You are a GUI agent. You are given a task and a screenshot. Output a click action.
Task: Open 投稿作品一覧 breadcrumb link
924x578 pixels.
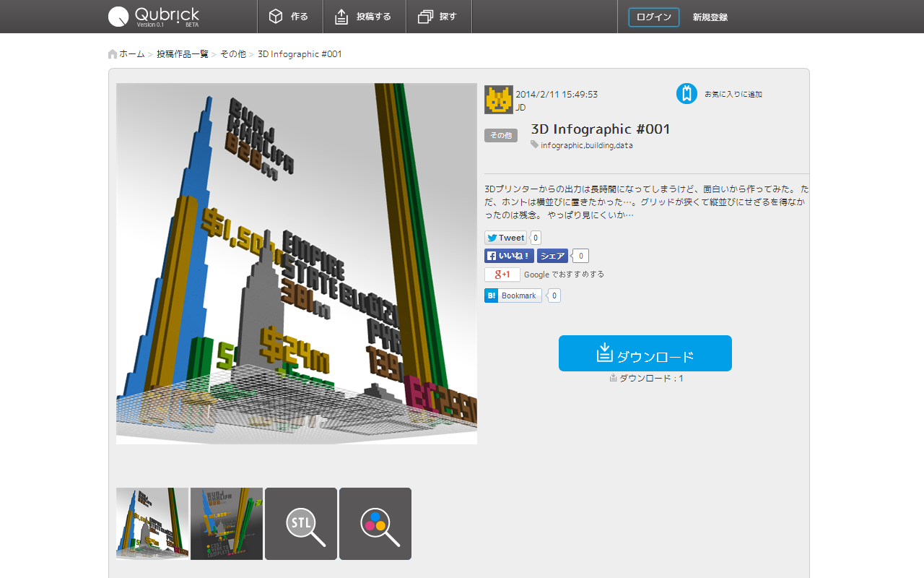tap(183, 54)
